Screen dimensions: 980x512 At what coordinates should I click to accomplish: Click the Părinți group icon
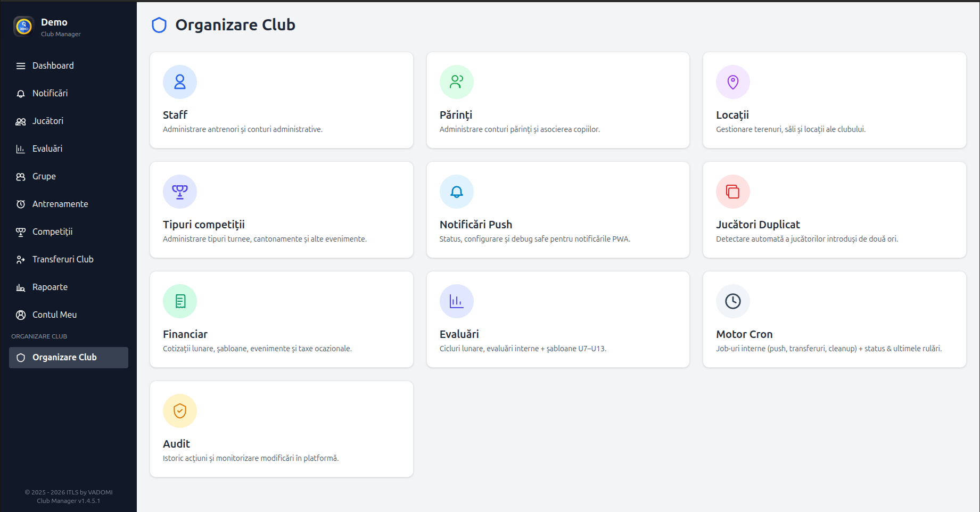pyautogui.click(x=456, y=82)
